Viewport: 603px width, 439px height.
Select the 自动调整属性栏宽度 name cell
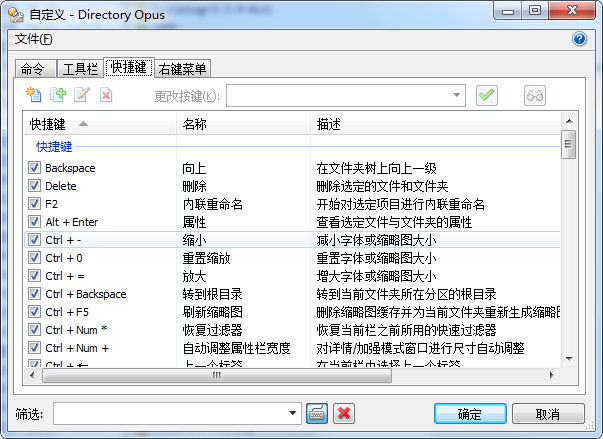[237, 349]
